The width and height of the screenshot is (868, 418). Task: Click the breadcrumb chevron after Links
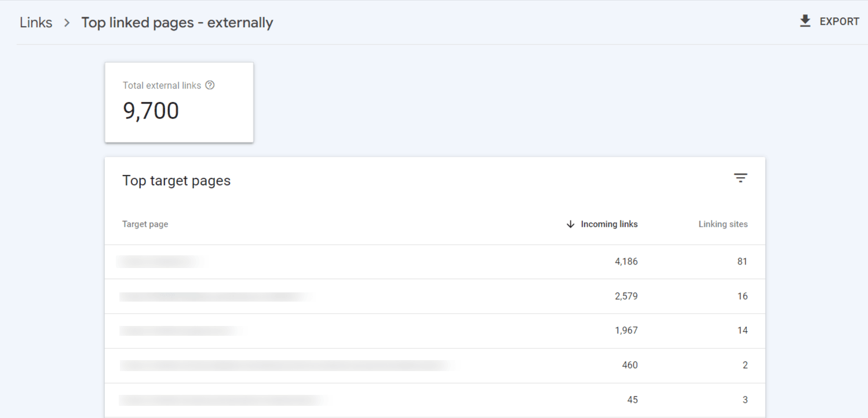point(67,23)
